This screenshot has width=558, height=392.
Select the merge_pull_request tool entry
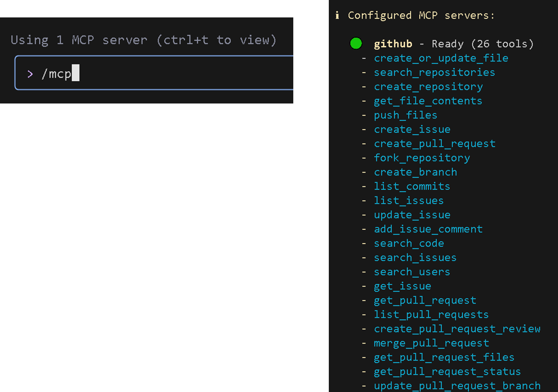[x=432, y=344]
